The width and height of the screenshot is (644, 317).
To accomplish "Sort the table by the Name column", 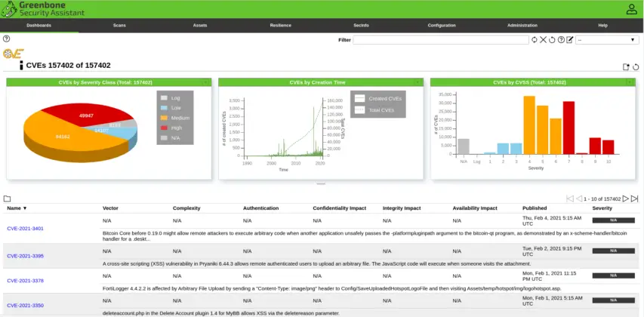I will click(17, 208).
